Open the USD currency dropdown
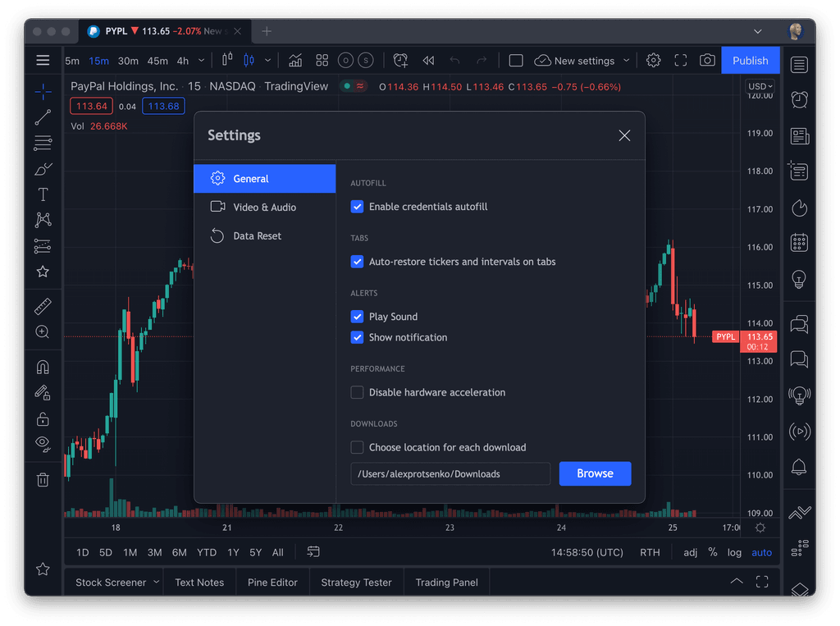Viewport: 840px width, 626px height. [x=760, y=85]
